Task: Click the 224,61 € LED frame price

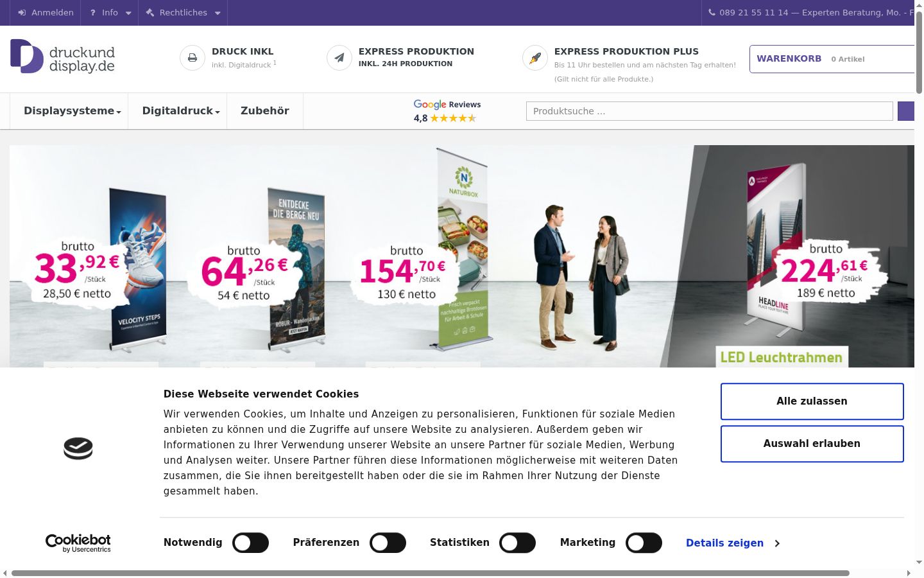Action: tap(825, 271)
